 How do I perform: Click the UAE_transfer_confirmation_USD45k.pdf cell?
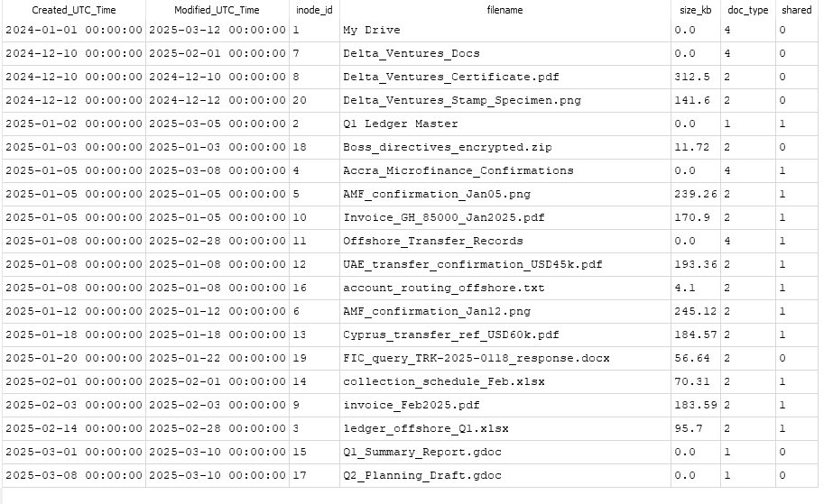point(505,265)
